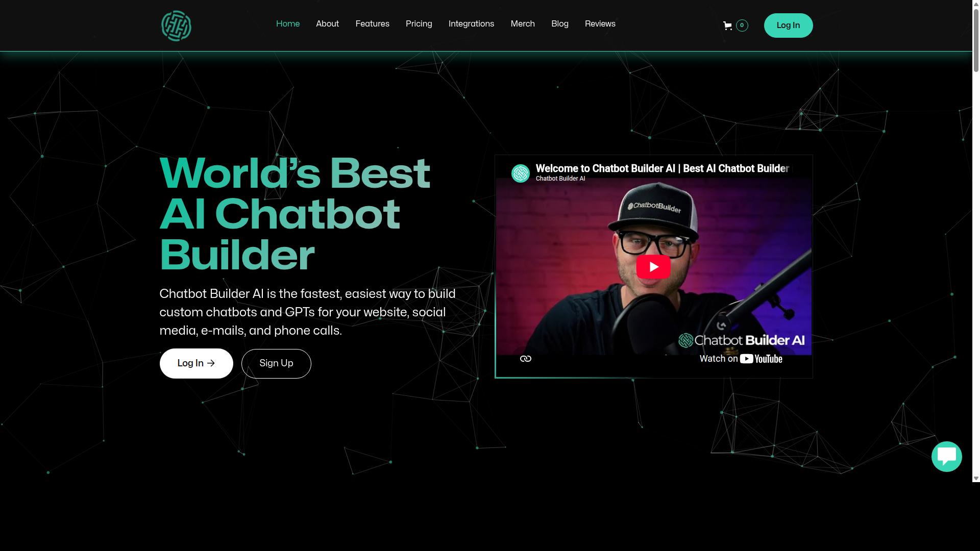The width and height of the screenshot is (980, 551).
Task: Click the video channel avatar icon
Action: (521, 173)
